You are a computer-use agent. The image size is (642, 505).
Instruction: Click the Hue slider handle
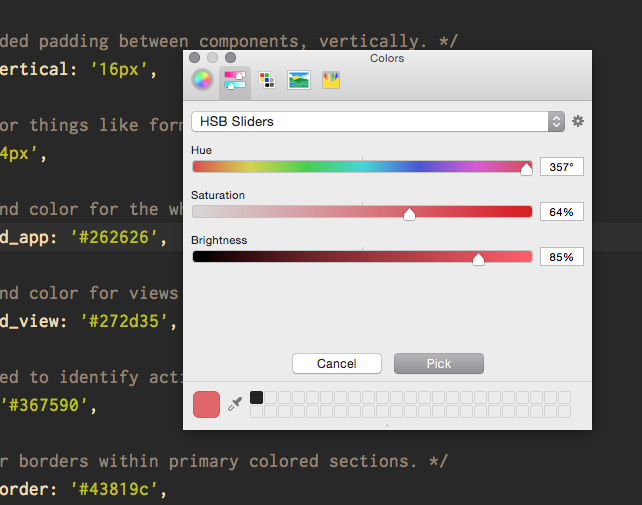point(526,168)
